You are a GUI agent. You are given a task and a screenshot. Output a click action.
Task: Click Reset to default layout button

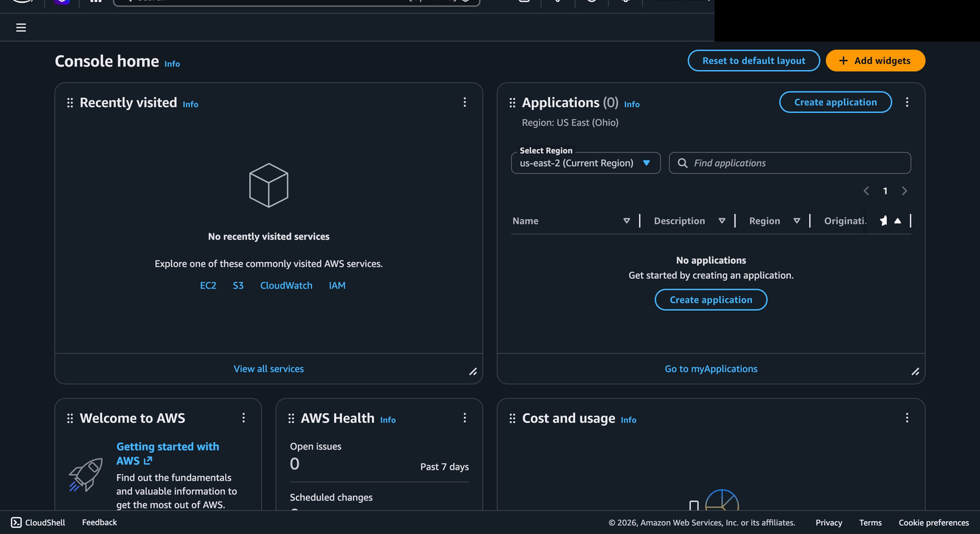click(753, 61)
